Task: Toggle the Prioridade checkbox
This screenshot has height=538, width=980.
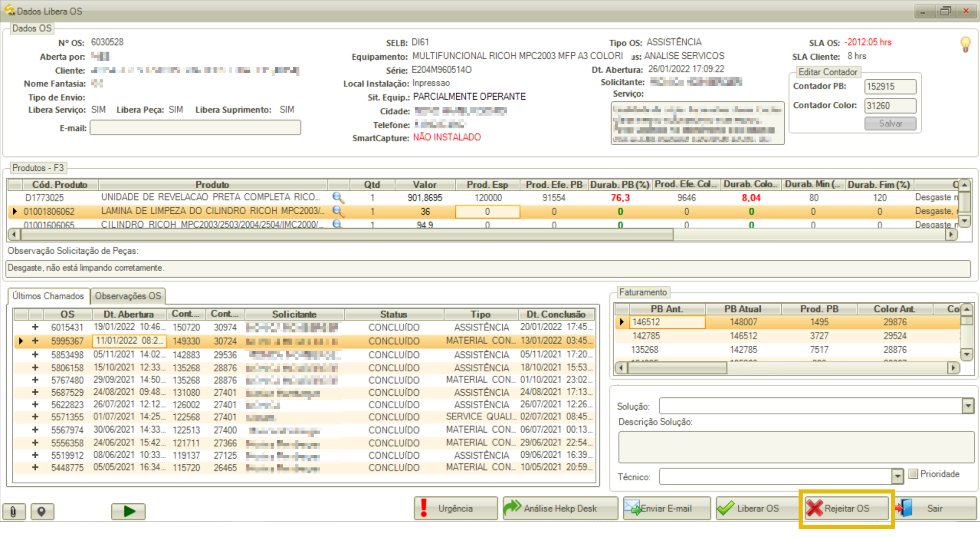Action: [x=914, y=474]
